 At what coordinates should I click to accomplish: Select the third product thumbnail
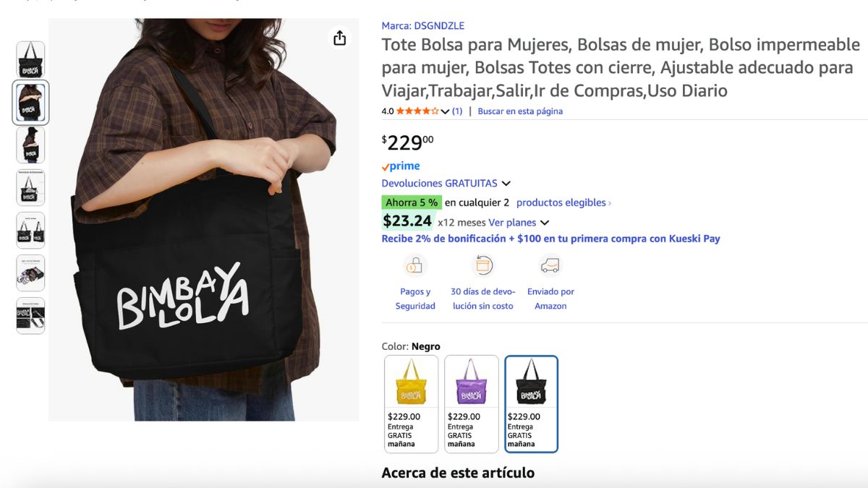tap(30, 145)
